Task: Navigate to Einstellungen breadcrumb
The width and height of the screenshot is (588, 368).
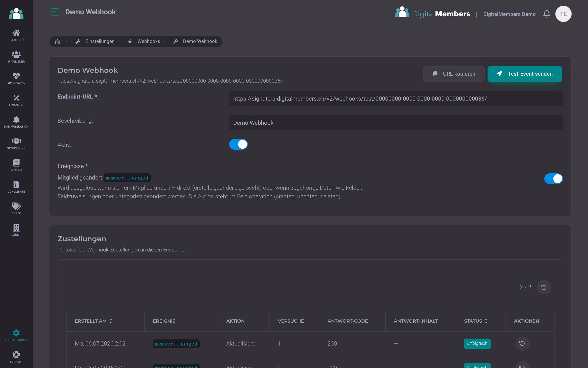Action: [x=100, y=41]
